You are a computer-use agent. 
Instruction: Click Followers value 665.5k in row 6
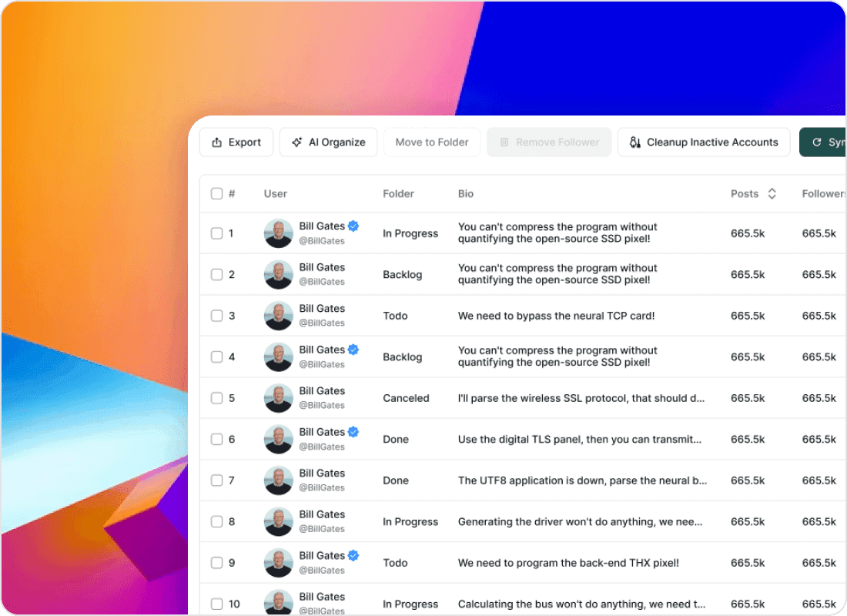click(x=819, y=440)
